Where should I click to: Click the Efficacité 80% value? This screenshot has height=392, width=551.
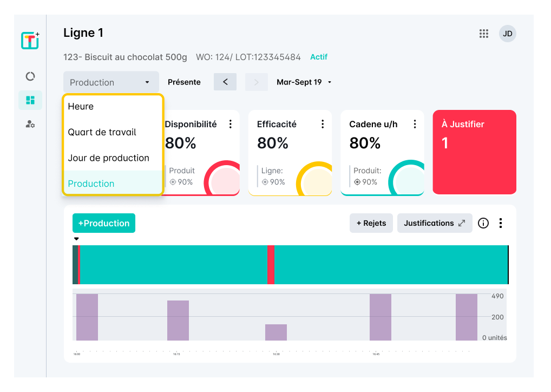273,143
